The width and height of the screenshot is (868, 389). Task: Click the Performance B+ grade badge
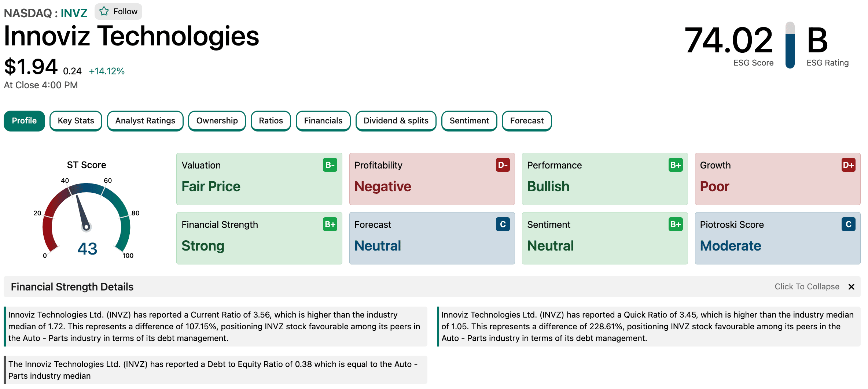tap(676, 165)
